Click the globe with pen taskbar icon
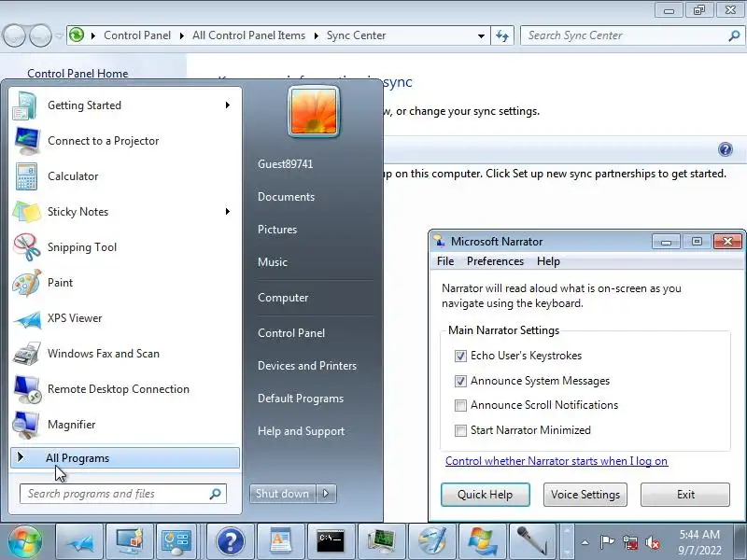Image resolution: width=747 pixels, height=560 pixels. pos(432,542)
